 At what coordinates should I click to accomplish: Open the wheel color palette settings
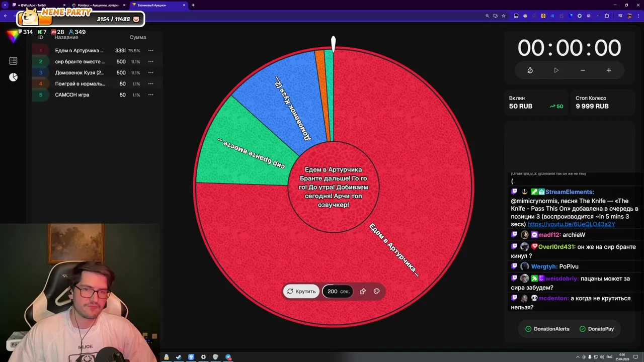tap(376, 291)
